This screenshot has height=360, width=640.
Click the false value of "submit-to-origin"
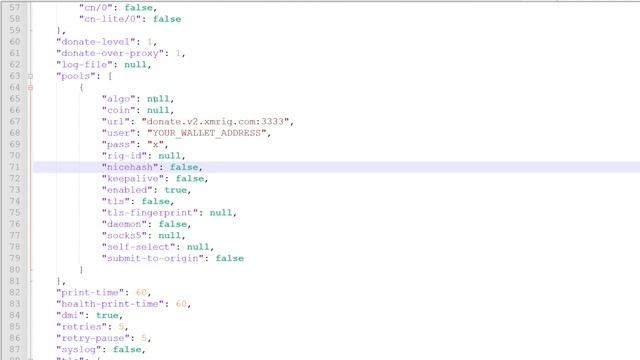coord(230,258)
